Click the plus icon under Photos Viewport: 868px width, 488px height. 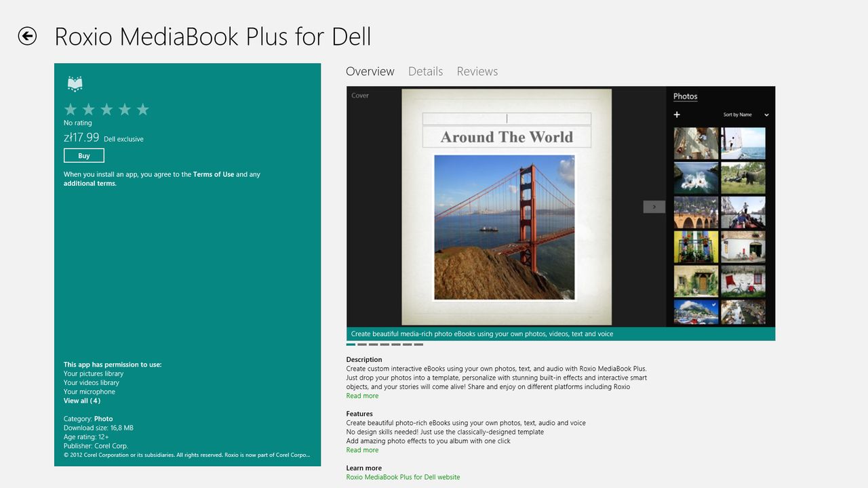677,115
